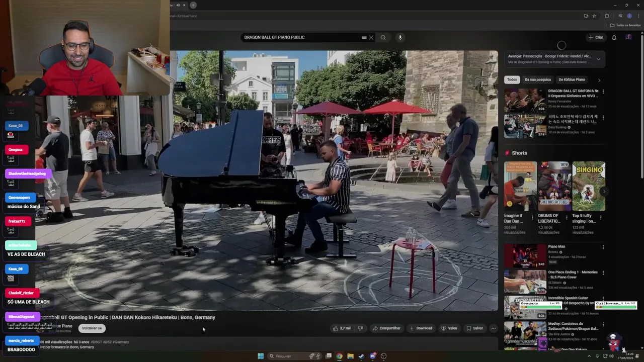Open the Korean-titled Daily Busking video

coord(525,126)
